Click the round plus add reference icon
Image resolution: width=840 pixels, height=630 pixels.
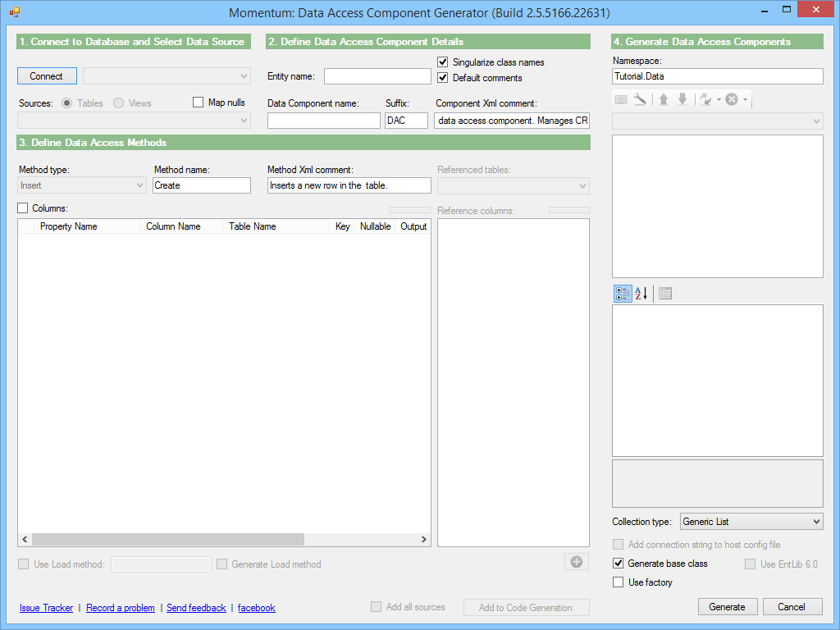point(577,561)
